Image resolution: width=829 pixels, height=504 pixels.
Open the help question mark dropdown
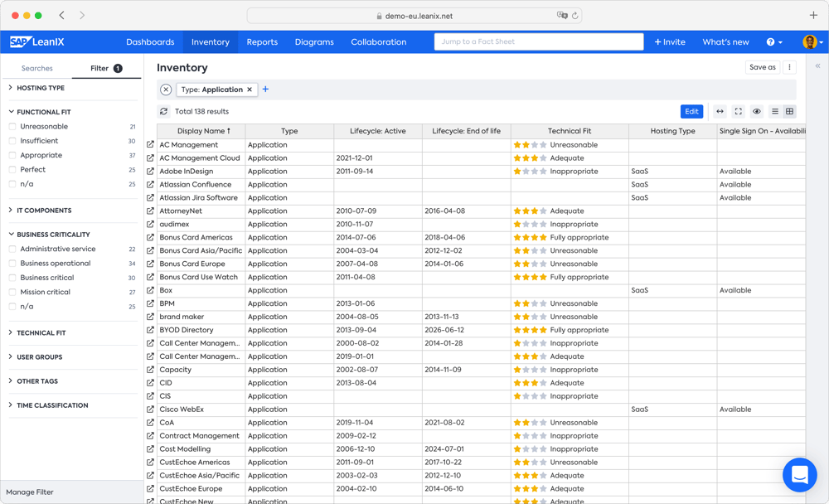pos(773,42)
